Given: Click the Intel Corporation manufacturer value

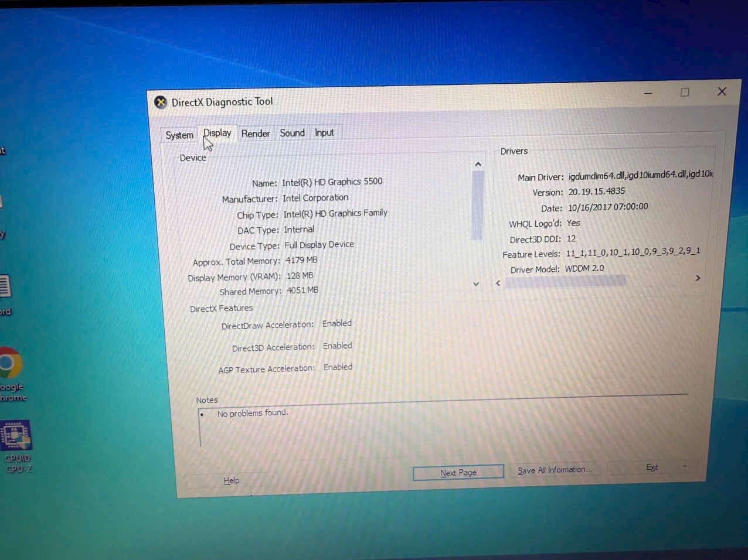Looking at the screenshot, I should pos(315,198).
